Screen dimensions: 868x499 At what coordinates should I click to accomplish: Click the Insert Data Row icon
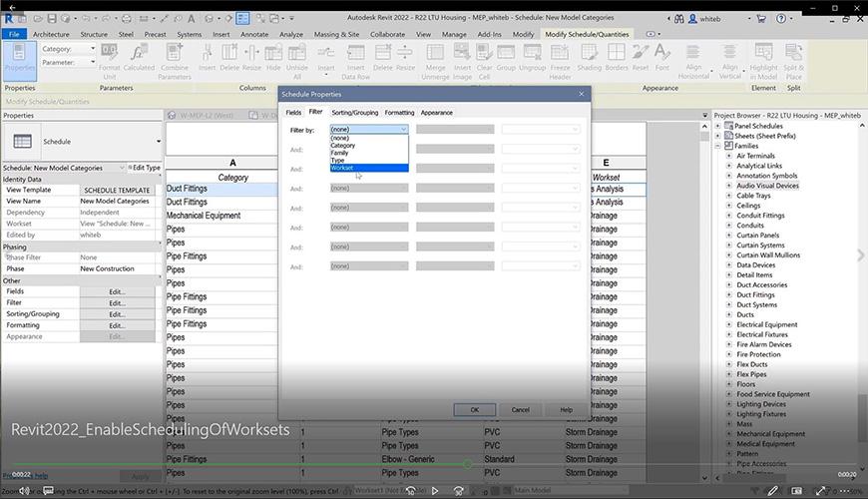[x=355, y=62]
